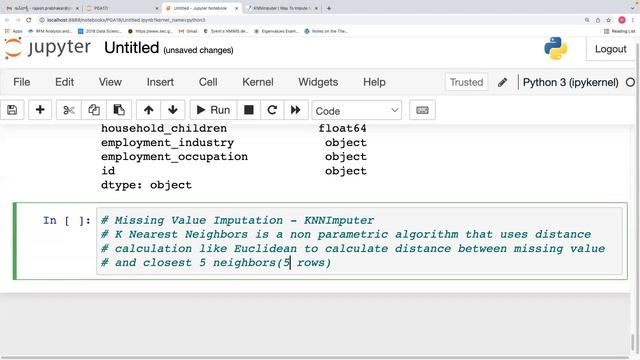
Task: Click inside the KNNImputer comment code cell
Action: tap(359, 241)
